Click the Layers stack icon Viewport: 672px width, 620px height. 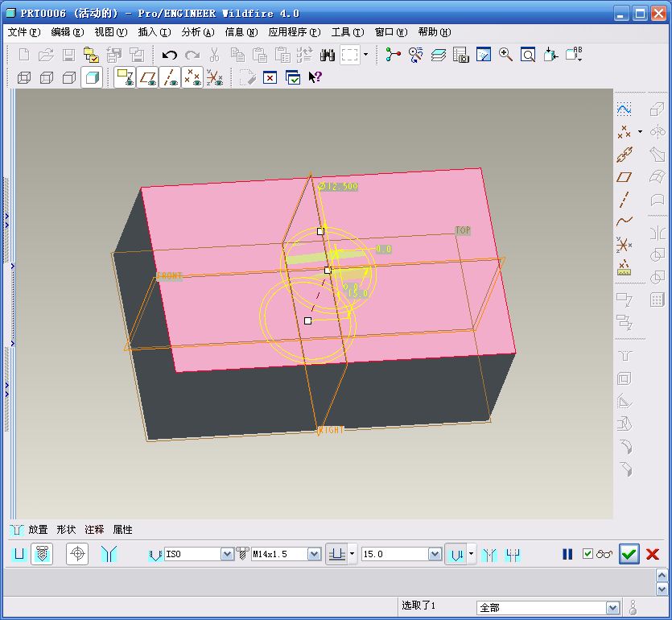[439, 55]
